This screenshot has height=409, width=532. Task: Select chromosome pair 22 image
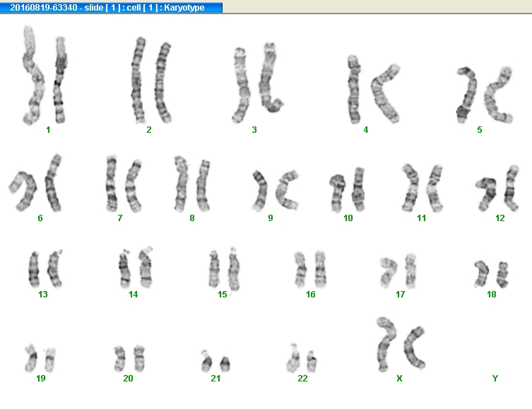pyautogui.click(x=302, y=358)
